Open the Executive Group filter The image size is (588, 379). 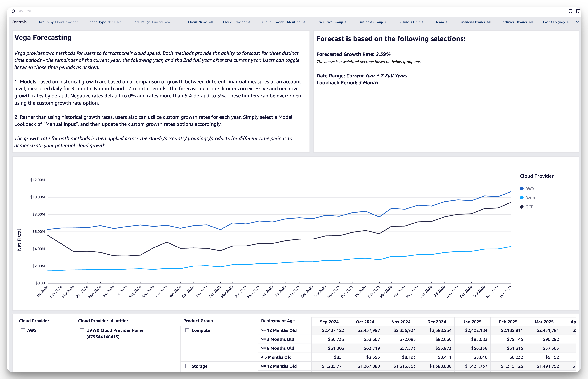click(333, 22)
